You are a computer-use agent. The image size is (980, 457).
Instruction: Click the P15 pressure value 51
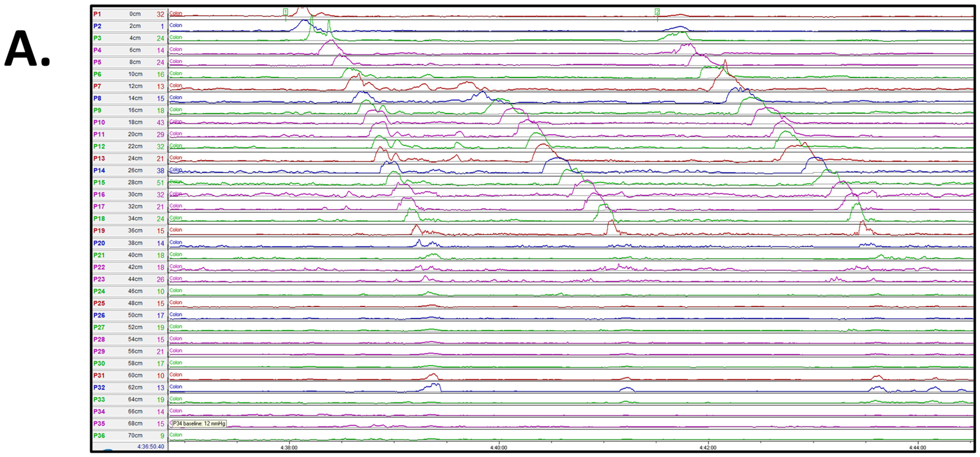pyautogui.click(x=160, y=183)
